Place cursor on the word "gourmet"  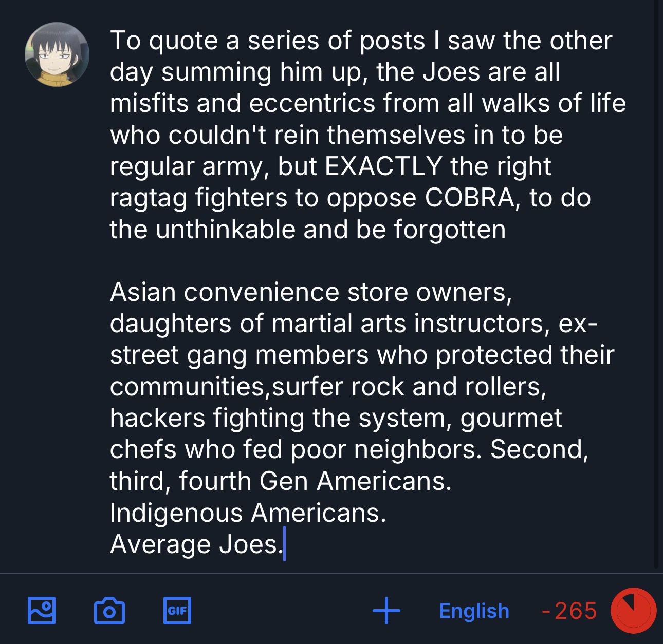(x=511, y=418)
